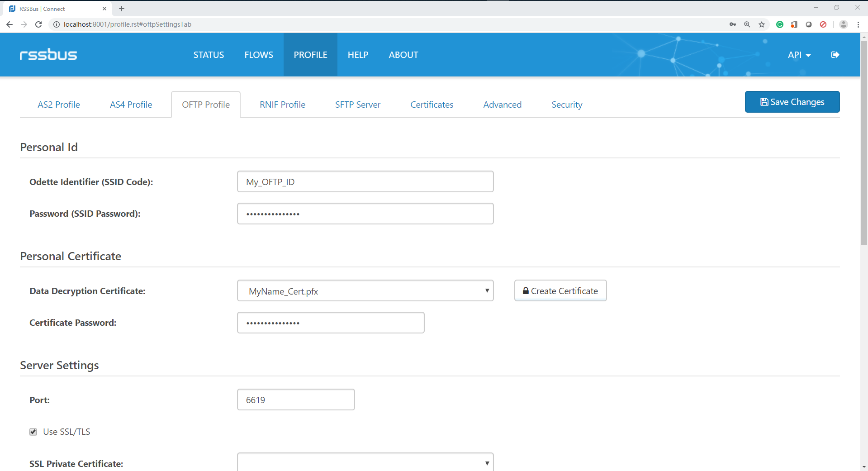Click the logout icon in header
The width and height of the screenshot is (868, 471).
[835, 55]
